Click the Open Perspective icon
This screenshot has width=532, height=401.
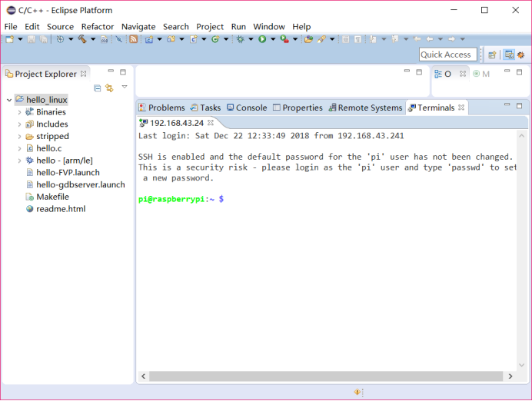(492, 55)
